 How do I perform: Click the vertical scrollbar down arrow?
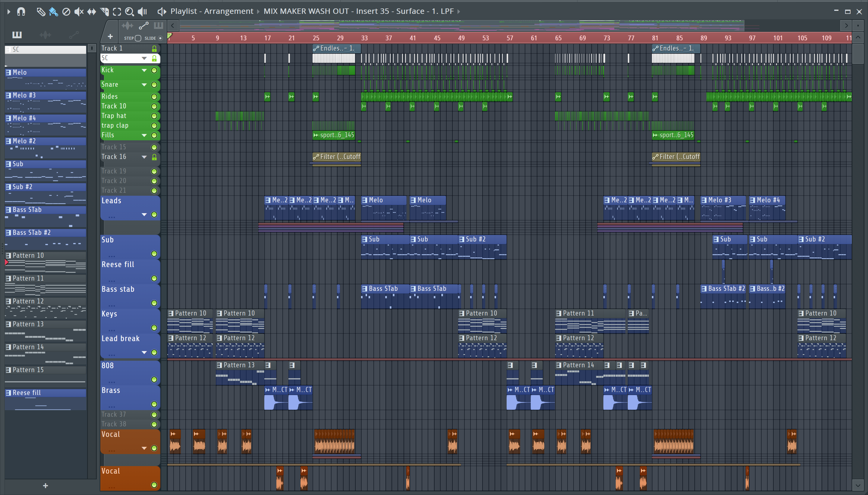858,485
